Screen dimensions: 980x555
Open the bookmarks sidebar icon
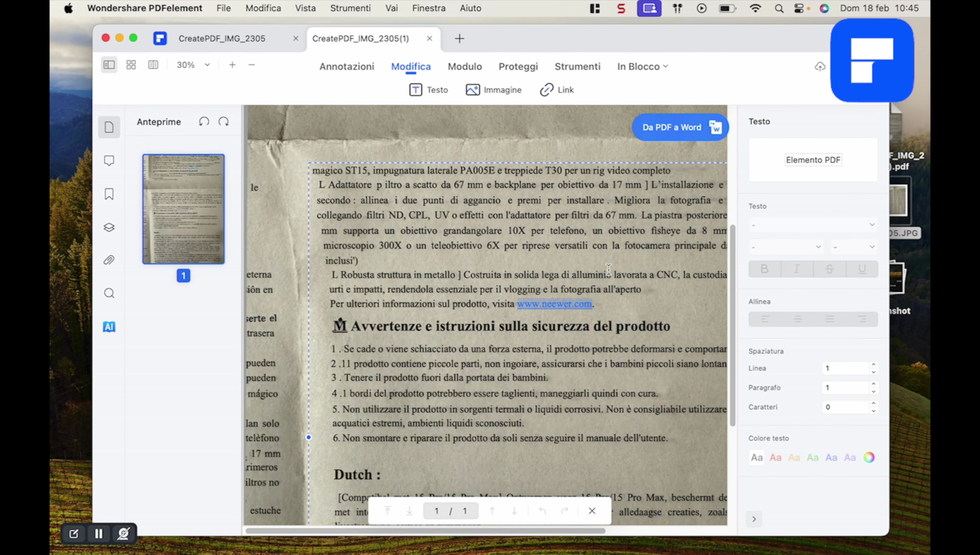pyautogui.click(x=109, y=194)
